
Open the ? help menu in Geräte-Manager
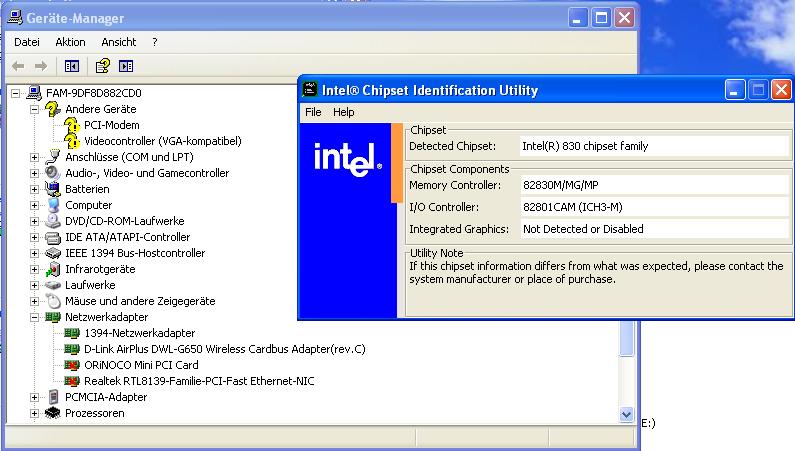tap(155, 42)
